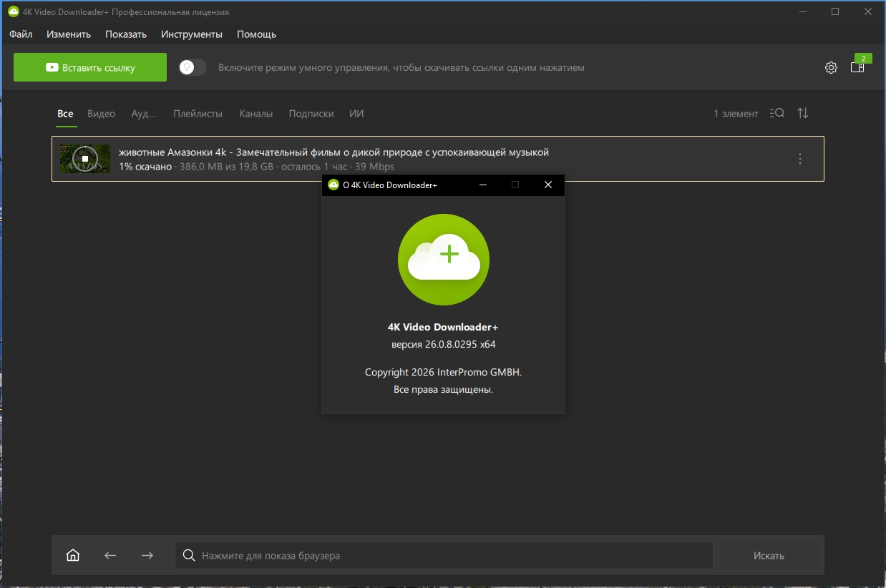Open the Инструменты menu
886x588 pixels.
(x=192, y=34)
